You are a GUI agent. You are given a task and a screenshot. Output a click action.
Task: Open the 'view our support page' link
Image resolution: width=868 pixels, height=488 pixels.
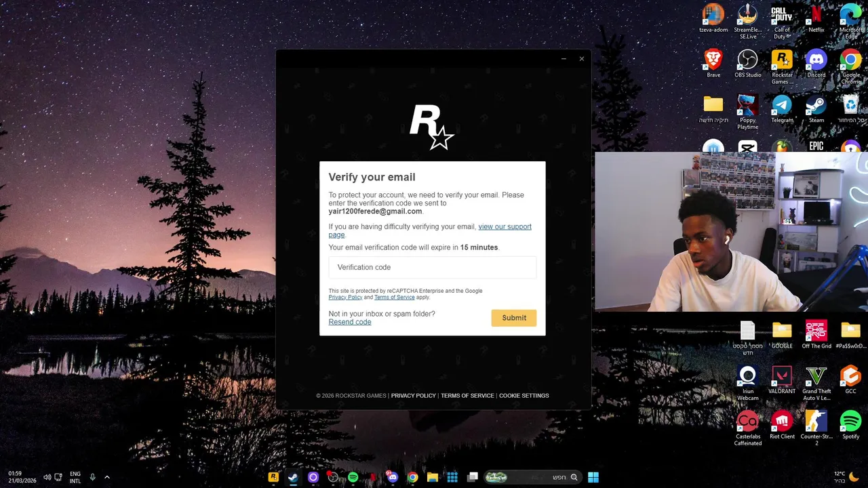505,226
